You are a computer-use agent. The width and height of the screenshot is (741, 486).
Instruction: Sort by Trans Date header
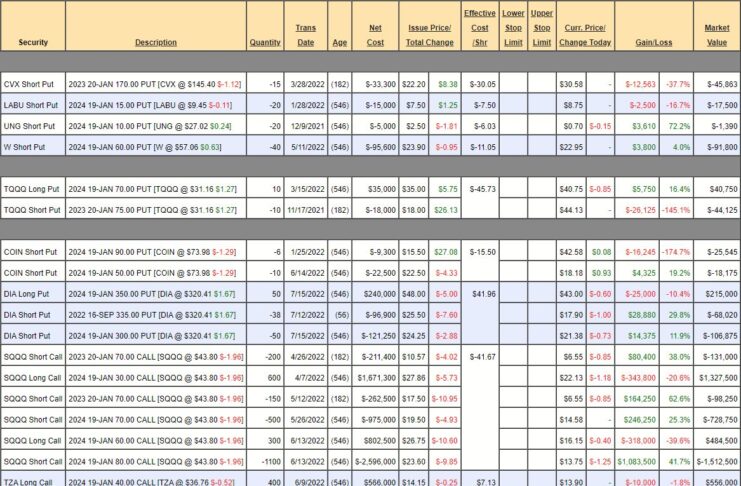point(306,35)
